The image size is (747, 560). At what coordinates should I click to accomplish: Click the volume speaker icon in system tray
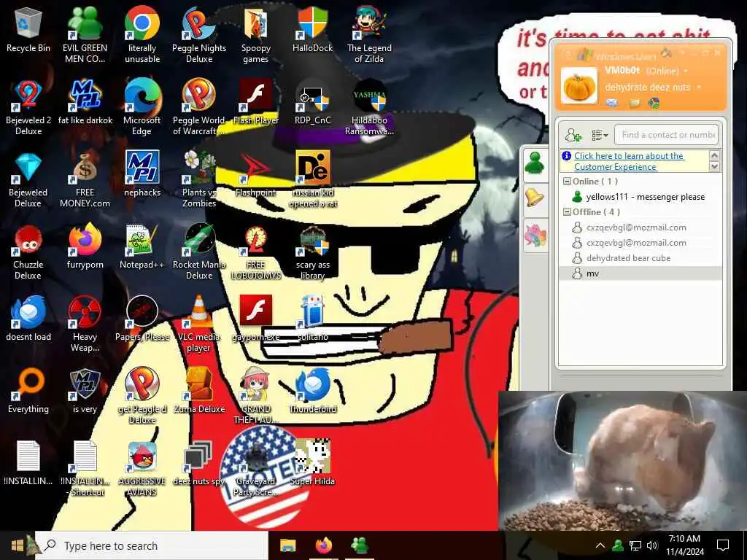(652, 545)
